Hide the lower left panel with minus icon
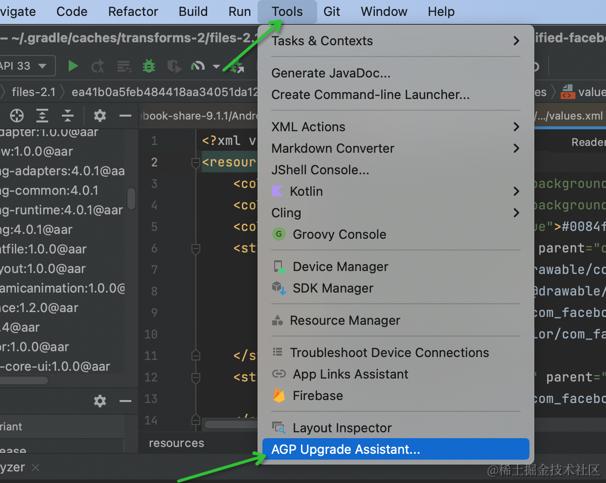 pyautogui.click(x=125, y=401)
